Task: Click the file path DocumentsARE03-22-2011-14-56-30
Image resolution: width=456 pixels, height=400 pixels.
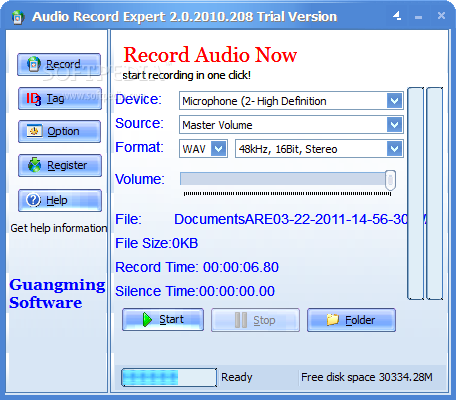Action: (x=291, y=219)
